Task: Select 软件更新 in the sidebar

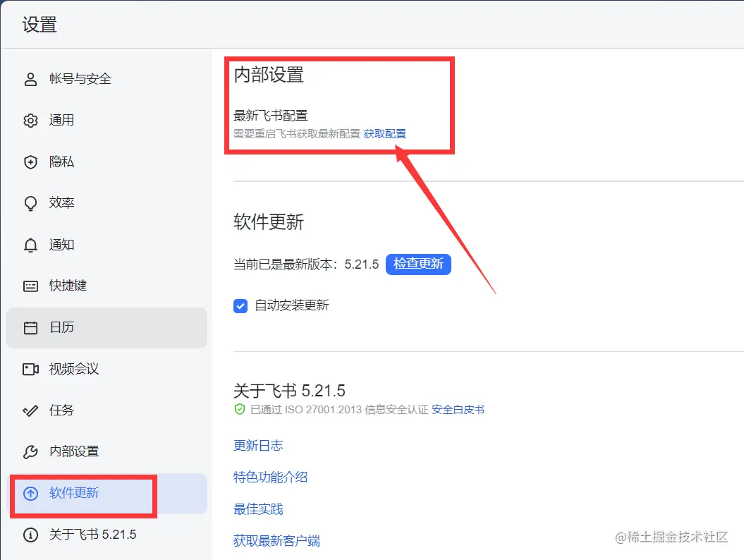Action: 106,494
